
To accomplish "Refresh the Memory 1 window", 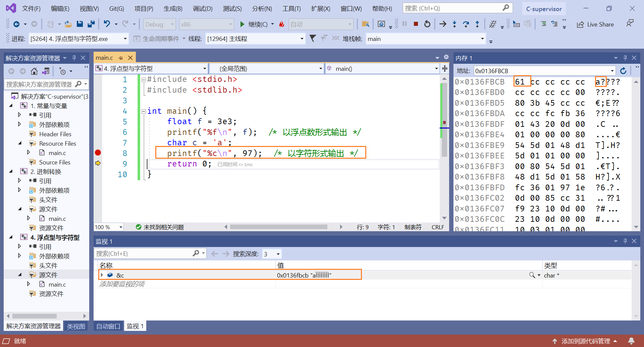I will [623, 71].
